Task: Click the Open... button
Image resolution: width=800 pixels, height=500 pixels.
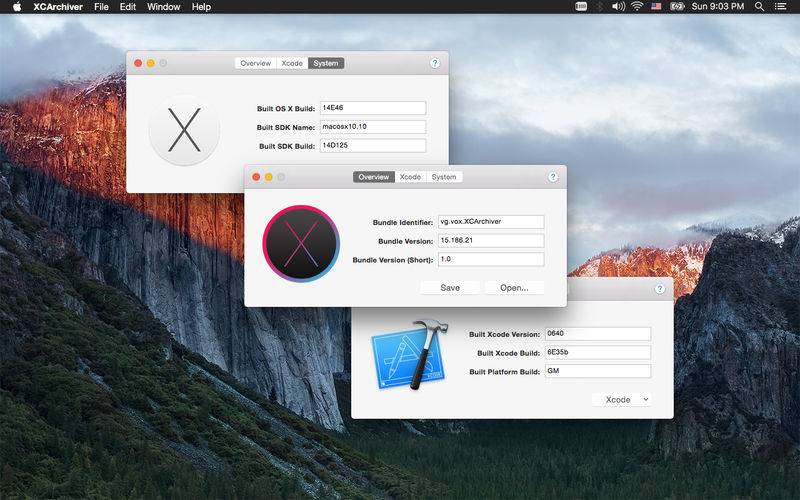Action: pos(514,288)
